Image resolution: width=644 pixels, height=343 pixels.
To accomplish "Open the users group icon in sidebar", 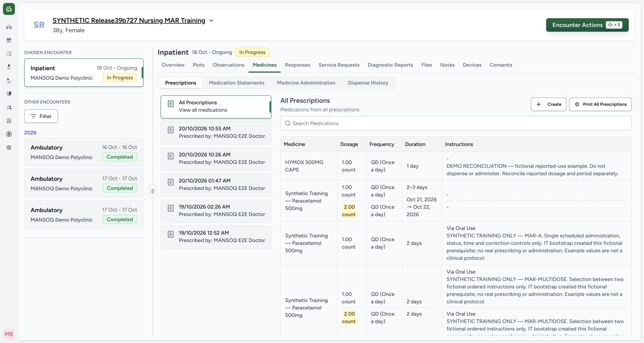I will click(x=9, y=107).
